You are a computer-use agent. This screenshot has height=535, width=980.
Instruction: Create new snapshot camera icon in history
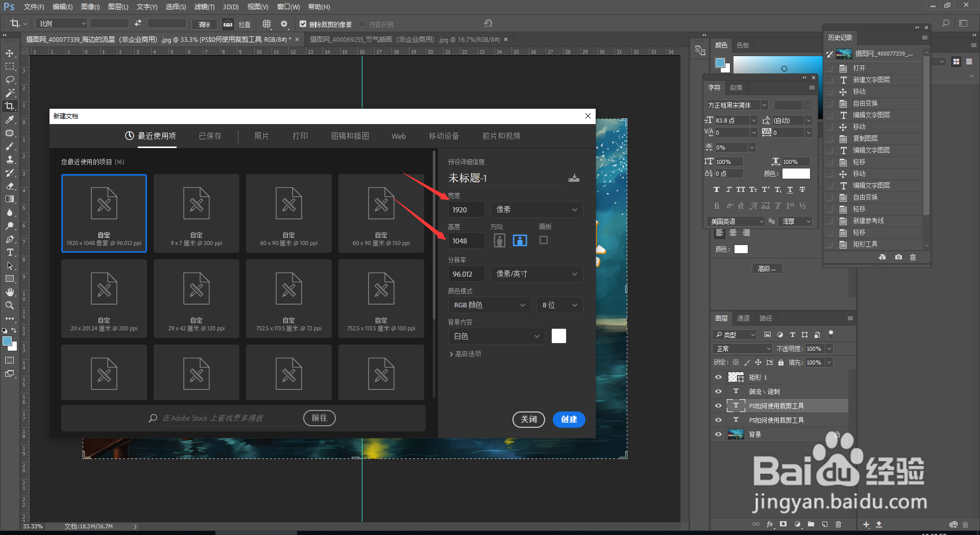pyautogui.click(x=898, y=257)
